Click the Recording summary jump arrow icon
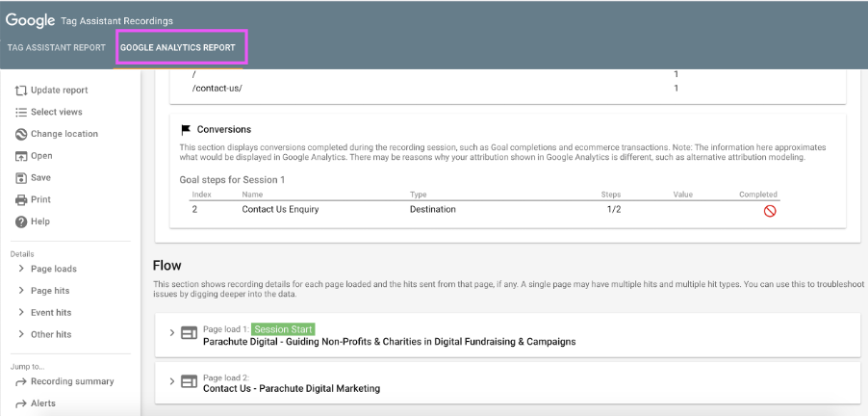 [x=21, y=381]
